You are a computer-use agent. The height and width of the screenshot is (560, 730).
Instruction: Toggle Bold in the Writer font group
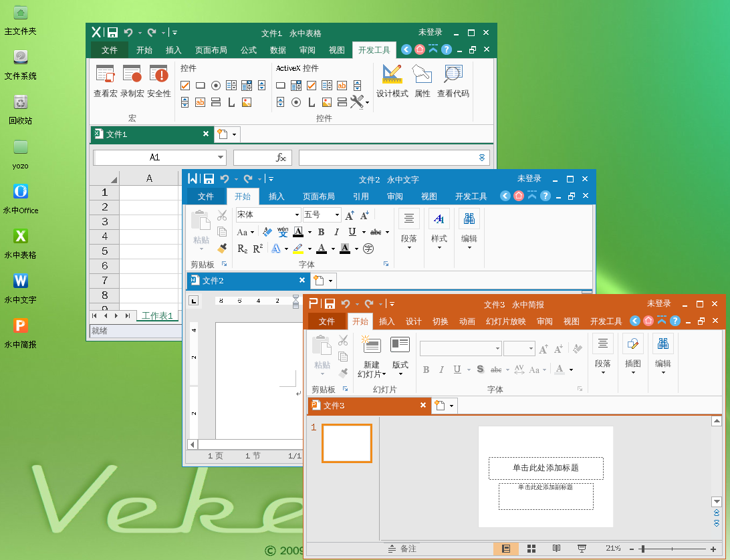coord(321,232)
